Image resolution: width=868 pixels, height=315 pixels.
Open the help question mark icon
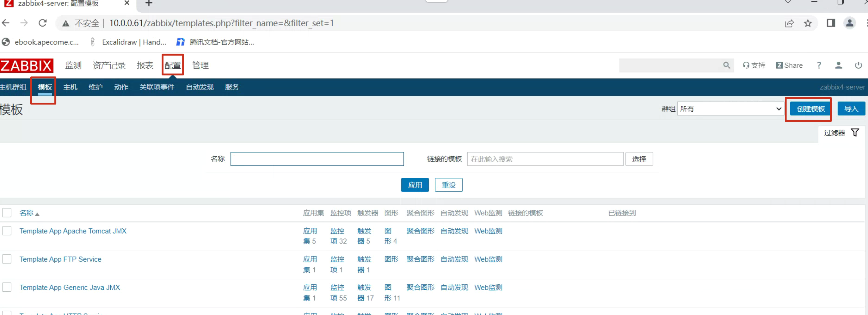tap(819, 65)
